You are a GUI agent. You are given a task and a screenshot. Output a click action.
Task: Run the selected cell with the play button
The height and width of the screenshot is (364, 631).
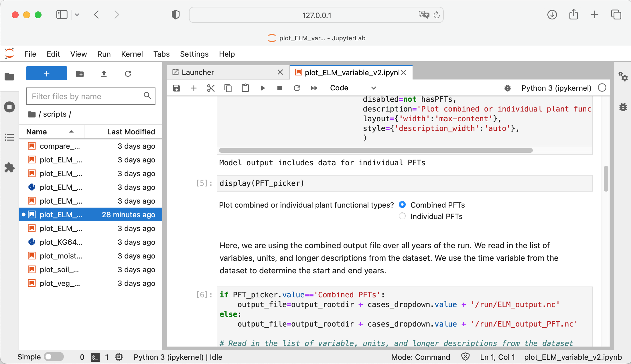(263, 88)
